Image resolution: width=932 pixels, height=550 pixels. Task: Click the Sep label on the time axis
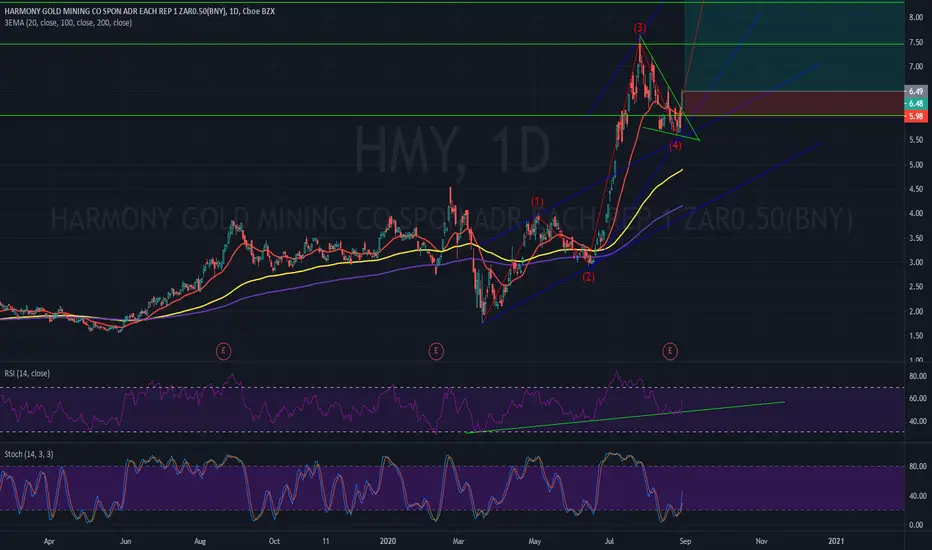tap(685, 541)
